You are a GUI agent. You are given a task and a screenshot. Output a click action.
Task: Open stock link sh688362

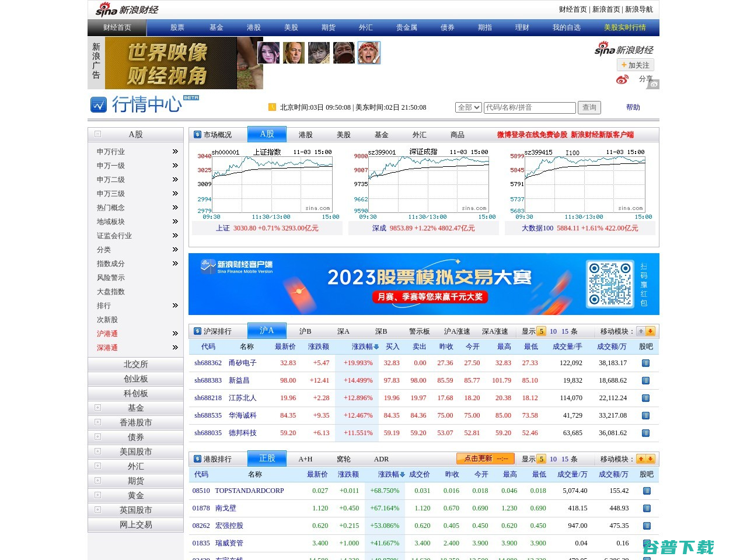(208, 363)
